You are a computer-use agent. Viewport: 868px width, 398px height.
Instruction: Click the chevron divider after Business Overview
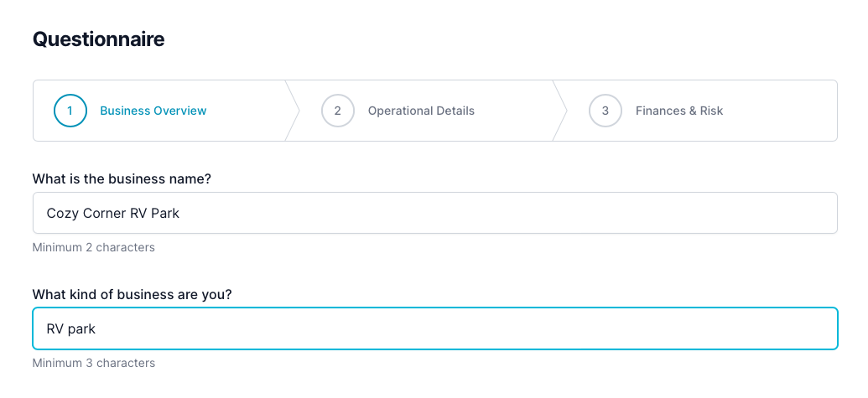[293, 111]
